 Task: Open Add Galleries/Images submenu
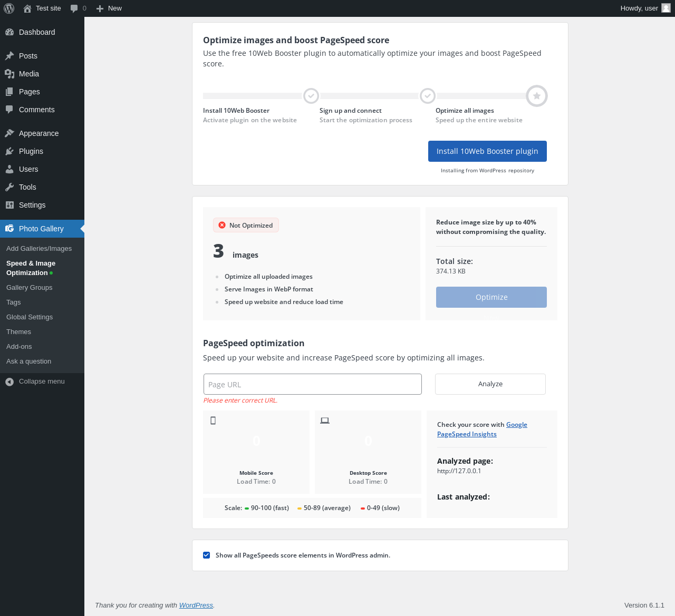click(39, 249)
